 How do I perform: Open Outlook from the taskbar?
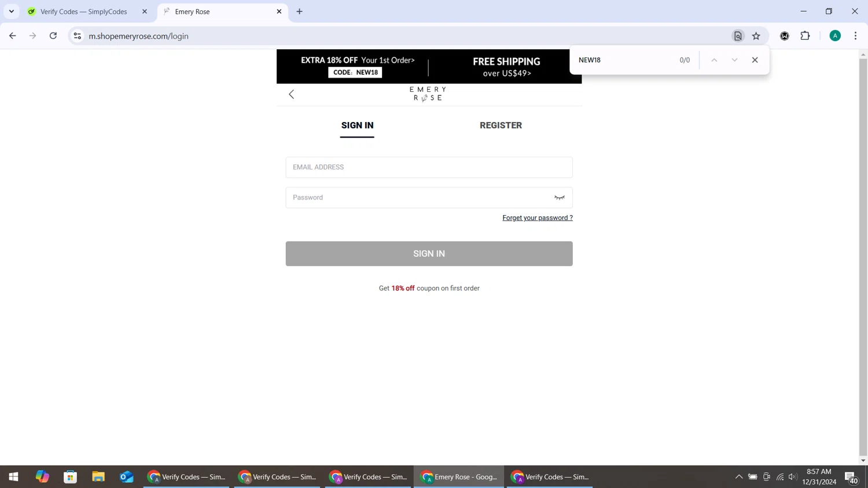pyautogui.click(x=127, y=477)
